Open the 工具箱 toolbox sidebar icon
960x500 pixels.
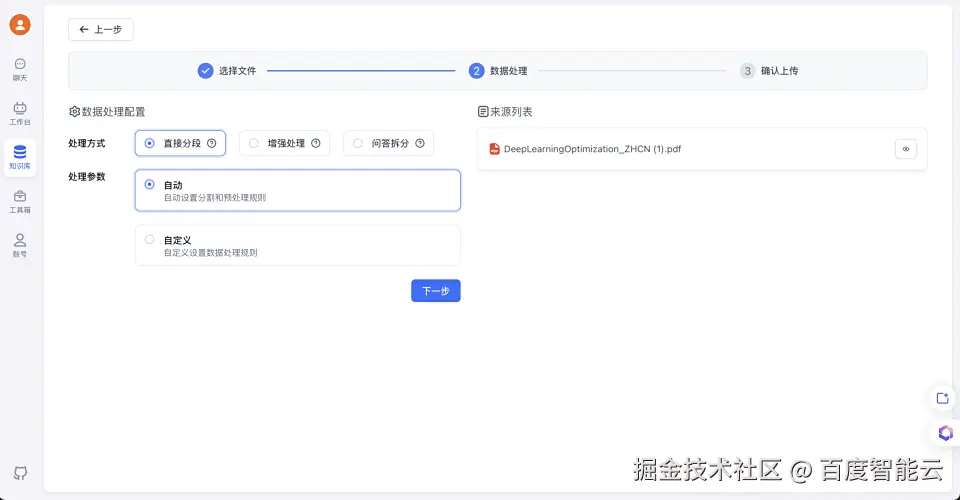click(x=20, y=202)
